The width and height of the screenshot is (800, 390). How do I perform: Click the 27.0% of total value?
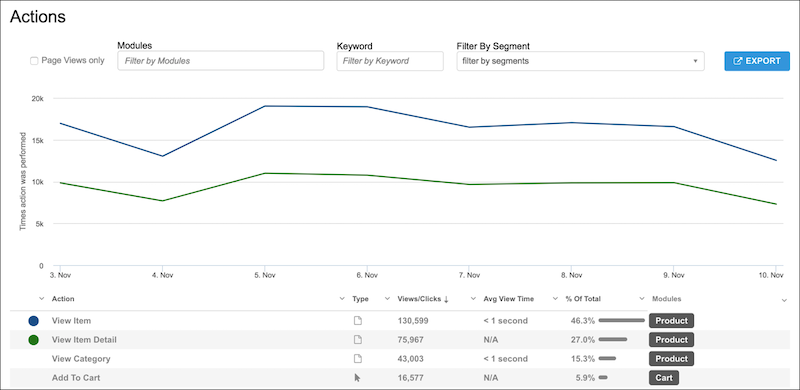click(583, 339)
